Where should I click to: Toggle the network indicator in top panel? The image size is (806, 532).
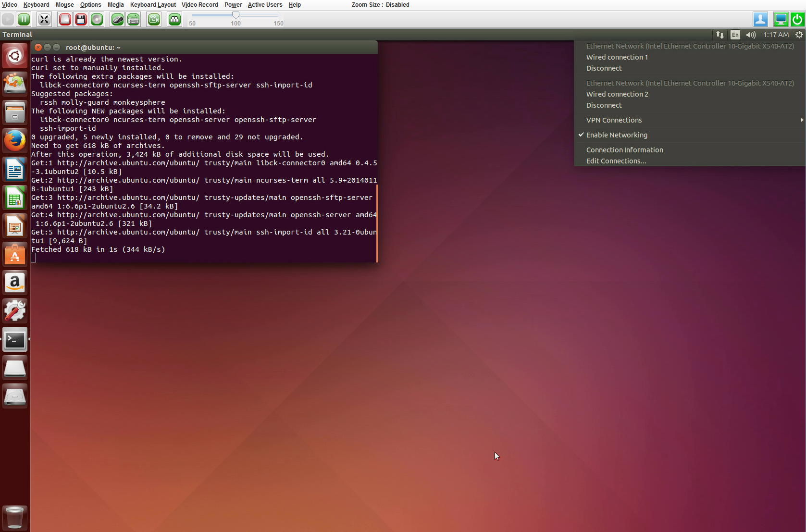[x=719, y=35]
